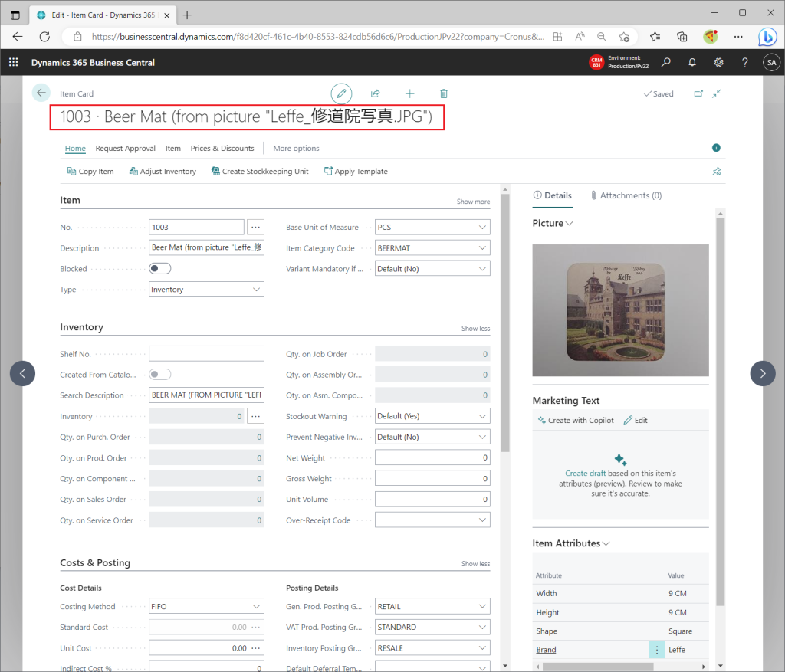This screenshot has width=785, height=672.
Task: Click the app launcher grid icon
Action: (x=14, y=62)
